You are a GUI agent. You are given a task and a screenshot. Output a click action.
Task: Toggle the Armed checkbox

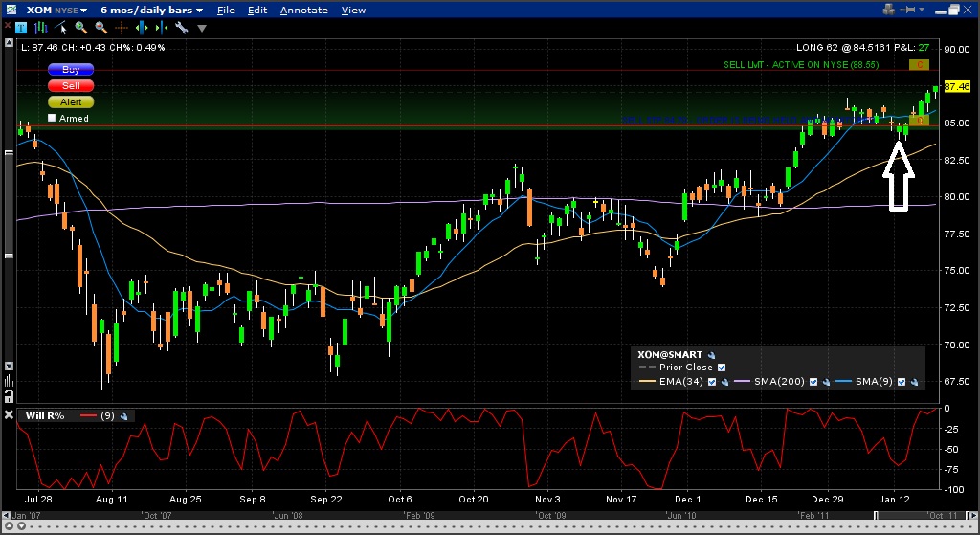[52, 118]
